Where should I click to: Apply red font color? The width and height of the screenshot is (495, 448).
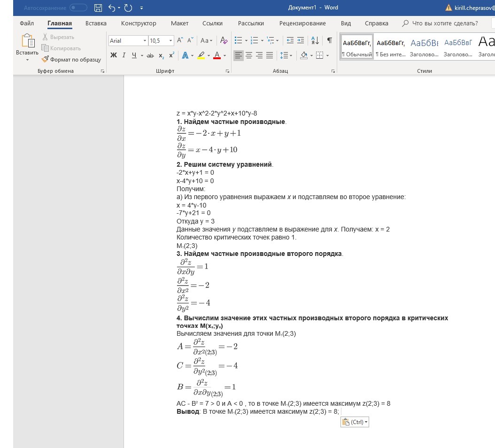pyautogui.click(x=217, y=55)
